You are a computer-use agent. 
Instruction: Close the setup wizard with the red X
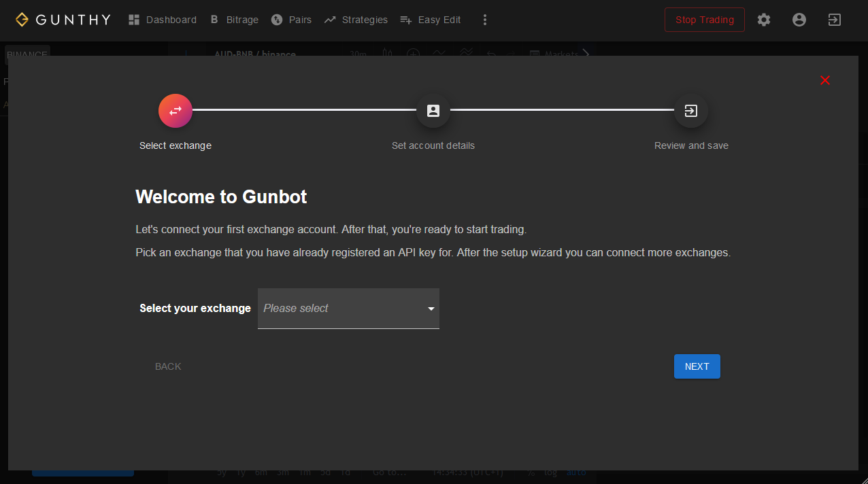coord(825,80)
